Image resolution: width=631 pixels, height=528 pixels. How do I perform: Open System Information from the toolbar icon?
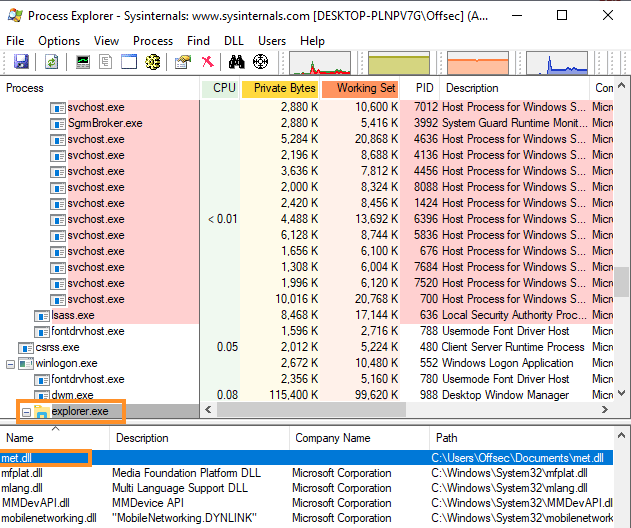click(83, 62)
